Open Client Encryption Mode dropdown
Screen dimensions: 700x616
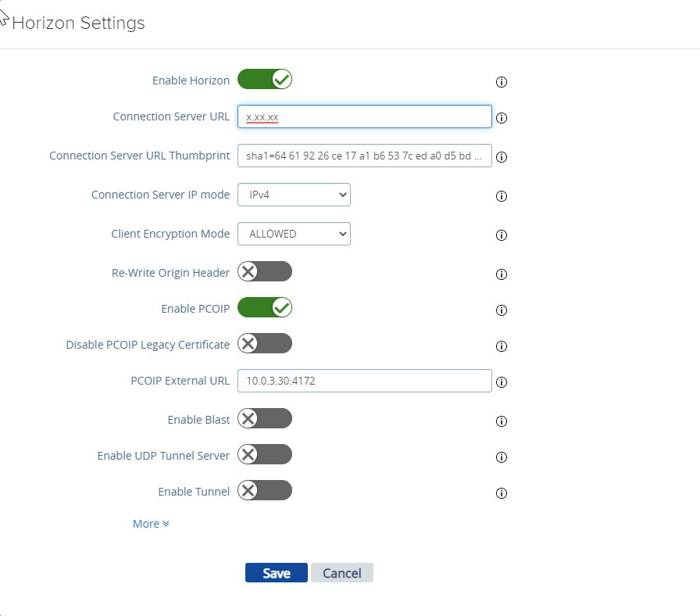click(295, 234)
